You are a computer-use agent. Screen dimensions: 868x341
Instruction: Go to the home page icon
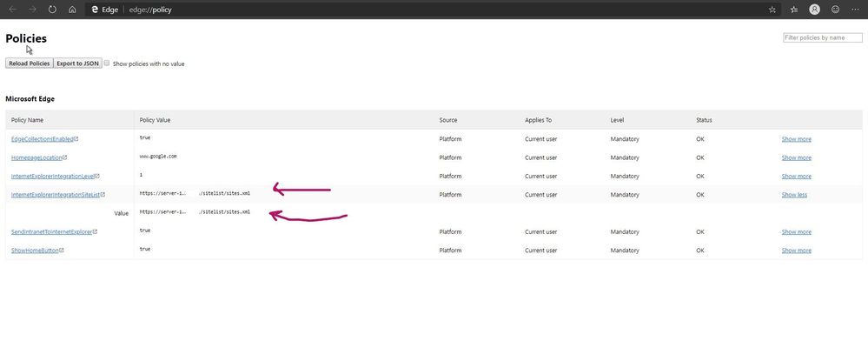point(72,10)
